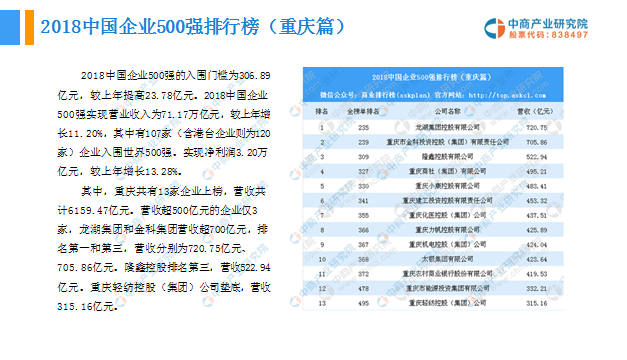This screenshot has width=627, height=360.
Task: Select the 隆鑫控股有限公司 row
Action: pos(433,157)
